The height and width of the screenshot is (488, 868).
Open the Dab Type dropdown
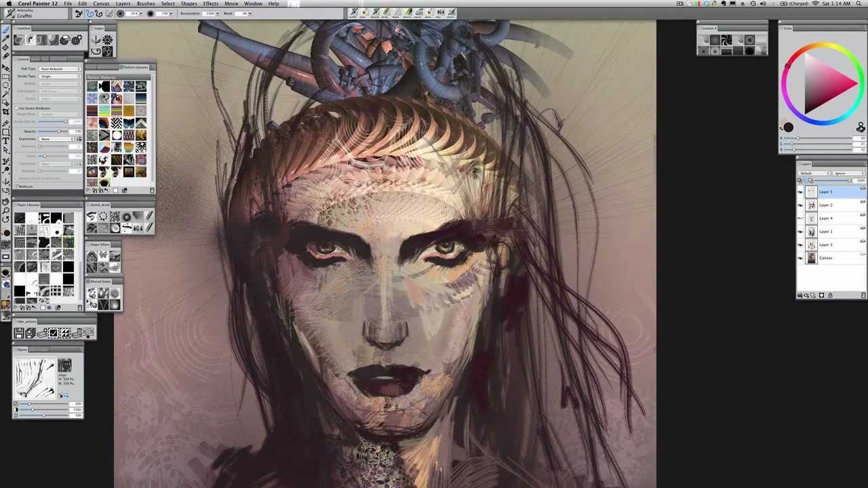(60, 68)
